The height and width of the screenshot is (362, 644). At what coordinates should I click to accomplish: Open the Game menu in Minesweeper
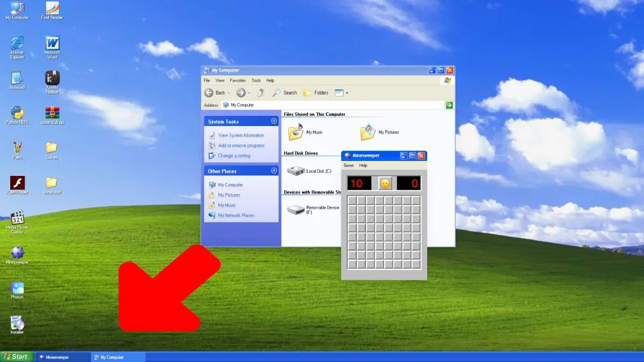click(349, 165)
